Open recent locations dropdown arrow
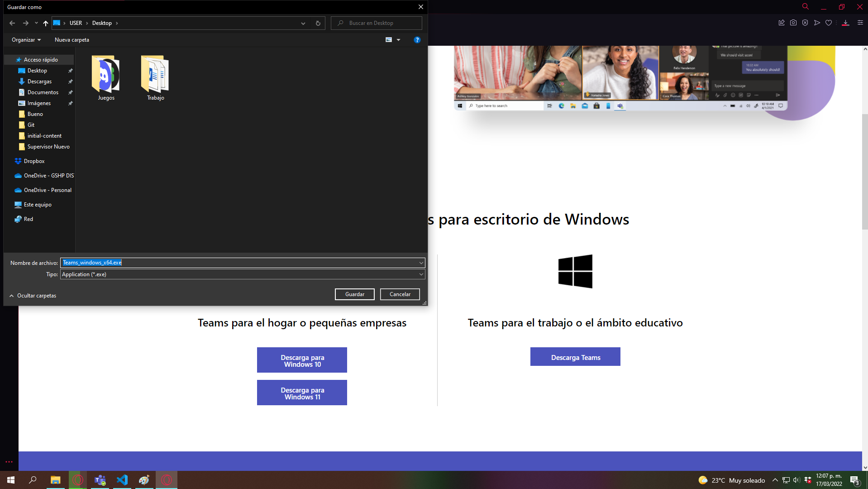The image size is (868, 489). point(37,23)
